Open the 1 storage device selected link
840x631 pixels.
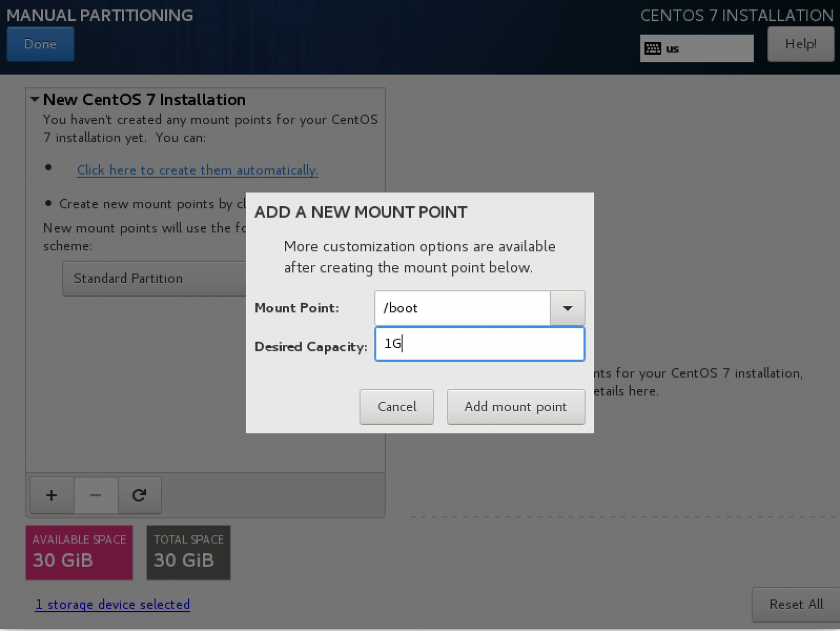pyautogui.click(x=113, y=604)
